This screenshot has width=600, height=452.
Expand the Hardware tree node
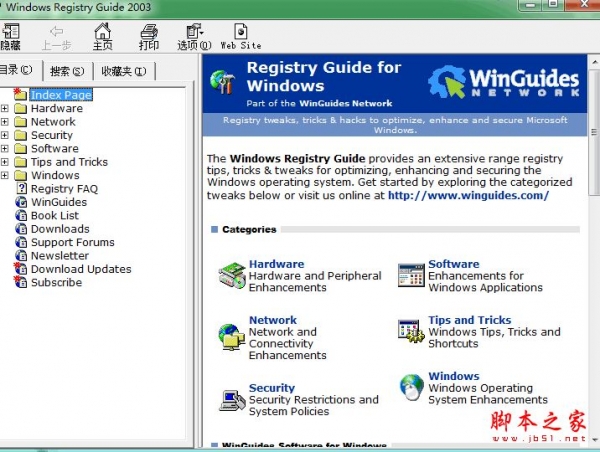pyautogui.click(x=5, y=109)
